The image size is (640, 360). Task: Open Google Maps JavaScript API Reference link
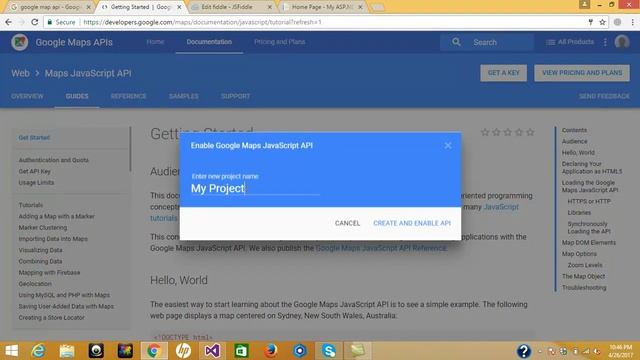coord(380,248)
